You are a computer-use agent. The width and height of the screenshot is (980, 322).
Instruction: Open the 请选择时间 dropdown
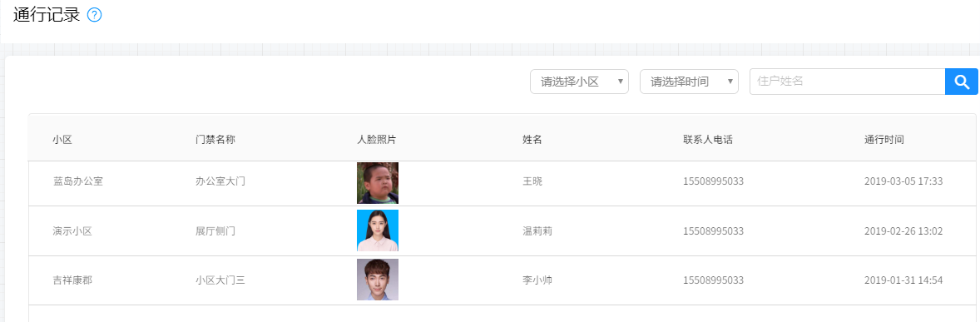[x=690, y=82]
